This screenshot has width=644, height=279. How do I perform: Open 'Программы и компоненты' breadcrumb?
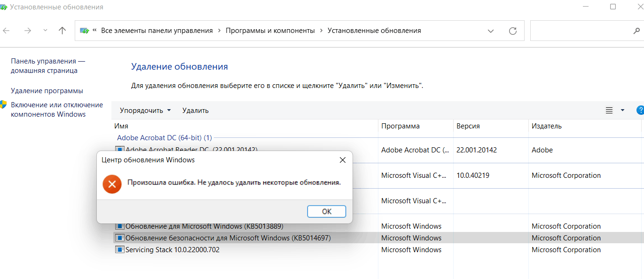pos(270,31)
